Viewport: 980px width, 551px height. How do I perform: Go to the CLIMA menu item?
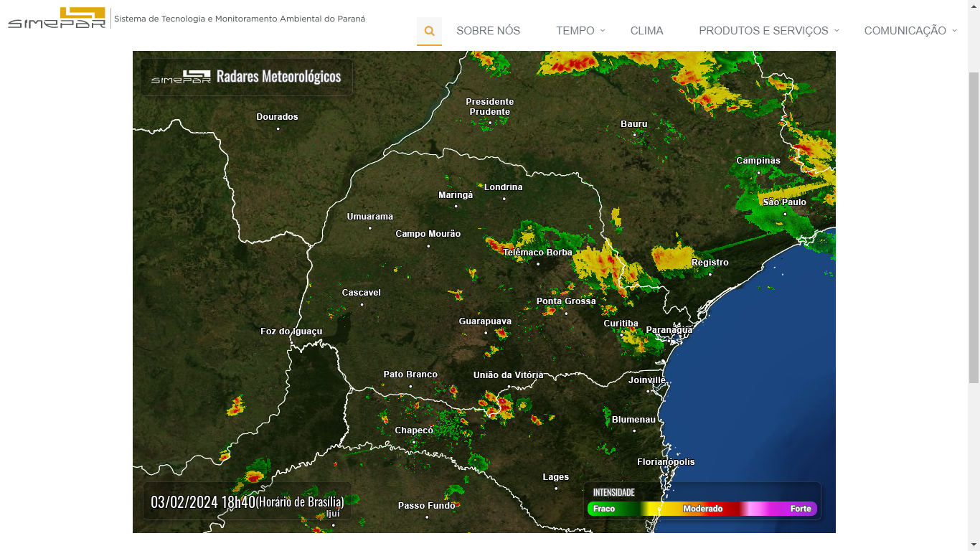(x=646, y=31)
